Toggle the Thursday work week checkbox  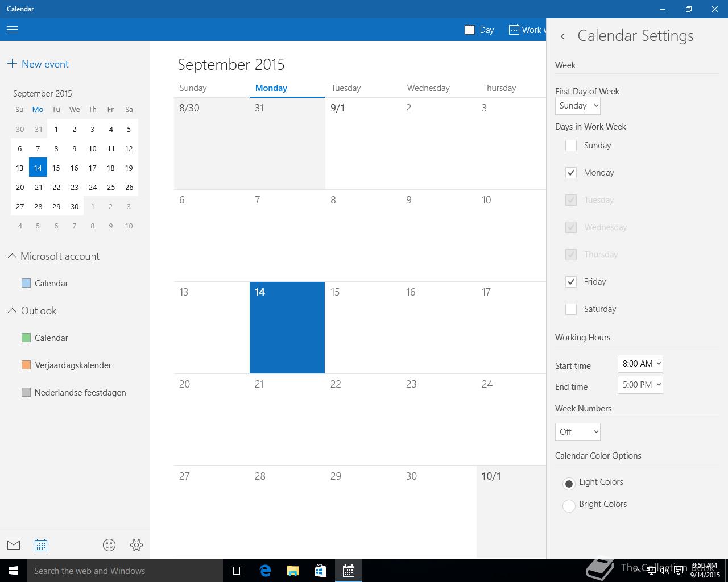point(571,255)
